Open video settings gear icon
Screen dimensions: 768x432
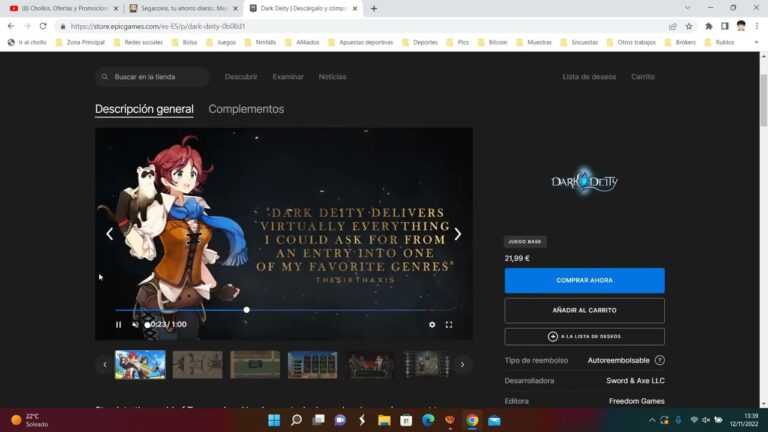point(432,324)
